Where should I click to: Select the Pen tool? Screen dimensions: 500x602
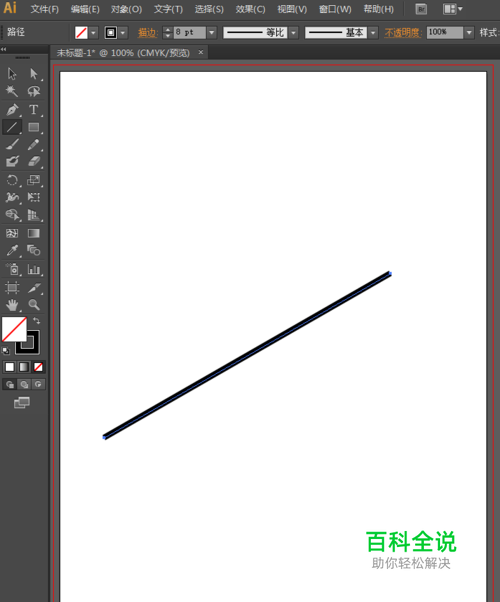coord(12,109)
